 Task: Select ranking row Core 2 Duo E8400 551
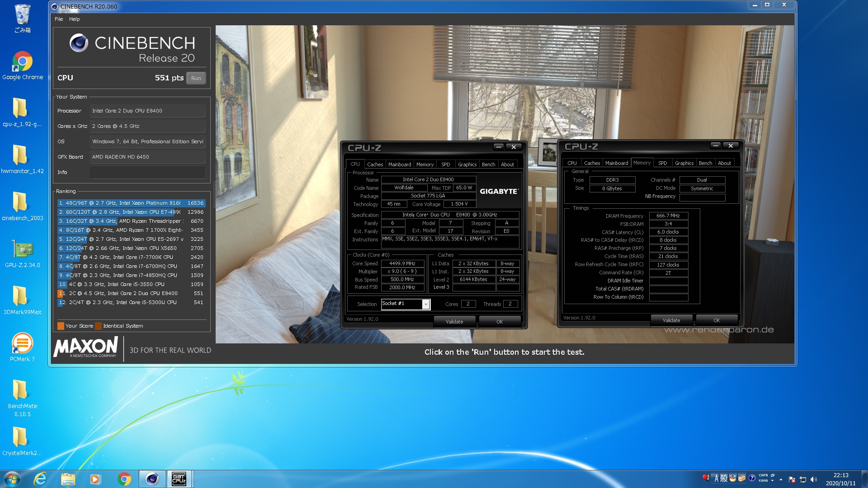pyautogui.click(x=131, y=294)
